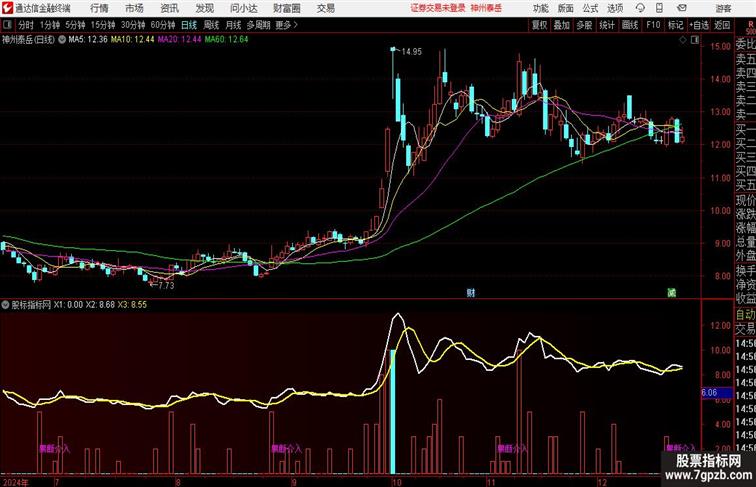Screen dimensions: 756x487
Task: Click the 多股 multi-stock button
Action: pos(584,25)
